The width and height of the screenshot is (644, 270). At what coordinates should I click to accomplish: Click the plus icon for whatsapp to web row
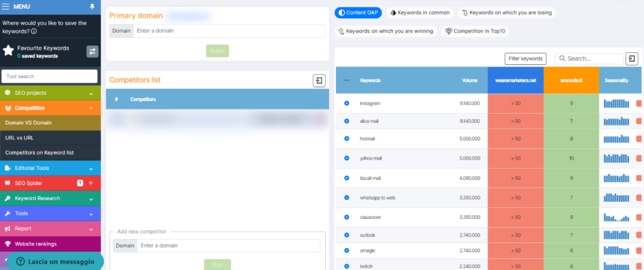(347, 198)
